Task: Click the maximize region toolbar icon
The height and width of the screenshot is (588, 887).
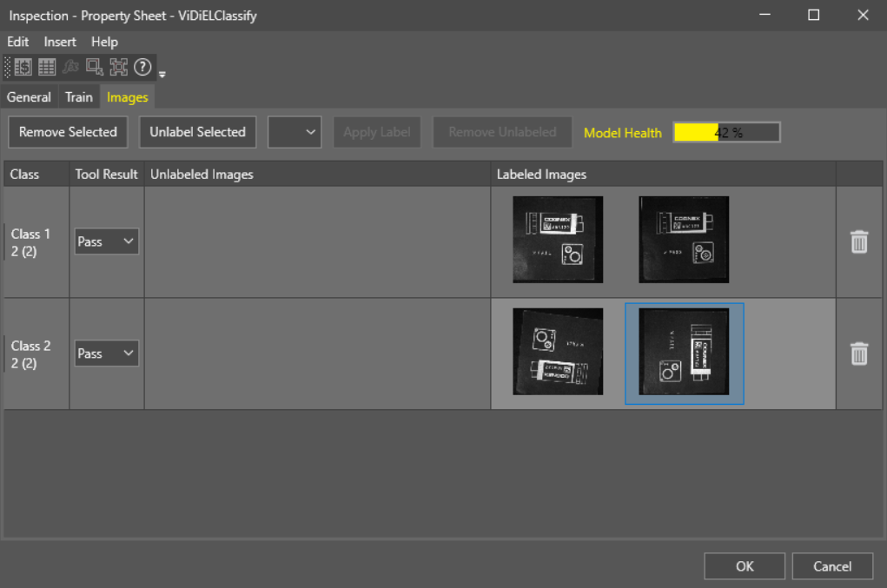Action: (118, 67)
